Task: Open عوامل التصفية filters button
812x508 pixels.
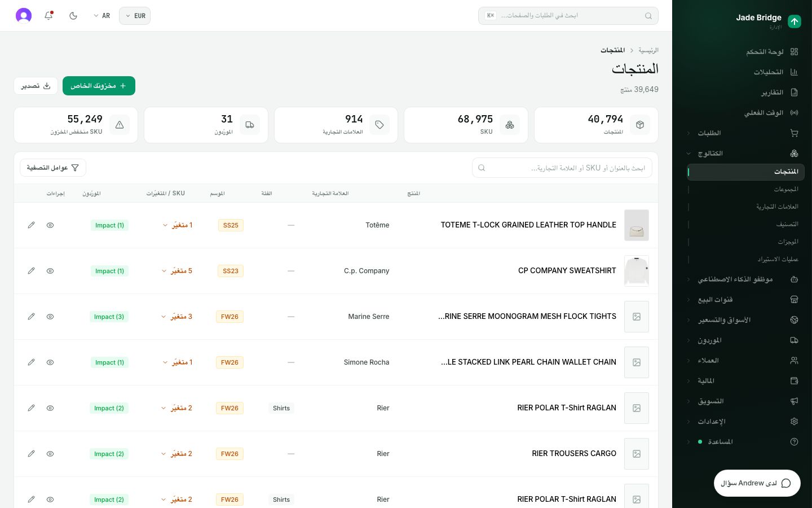Action: tap(53, 168)
